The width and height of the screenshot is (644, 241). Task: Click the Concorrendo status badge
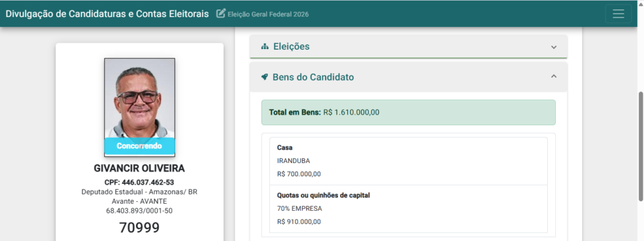(x=140, y=146)
